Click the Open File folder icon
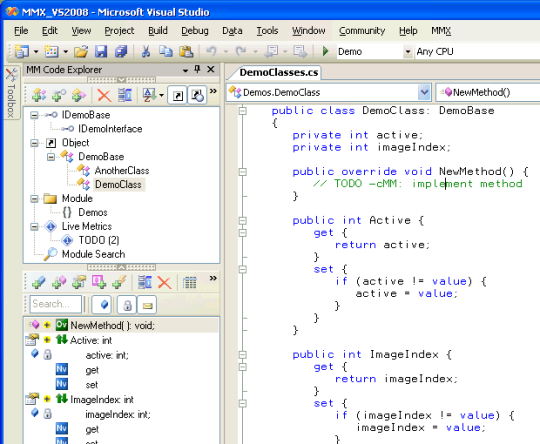Viewport: 540px width, 444px height. [81, 52]
